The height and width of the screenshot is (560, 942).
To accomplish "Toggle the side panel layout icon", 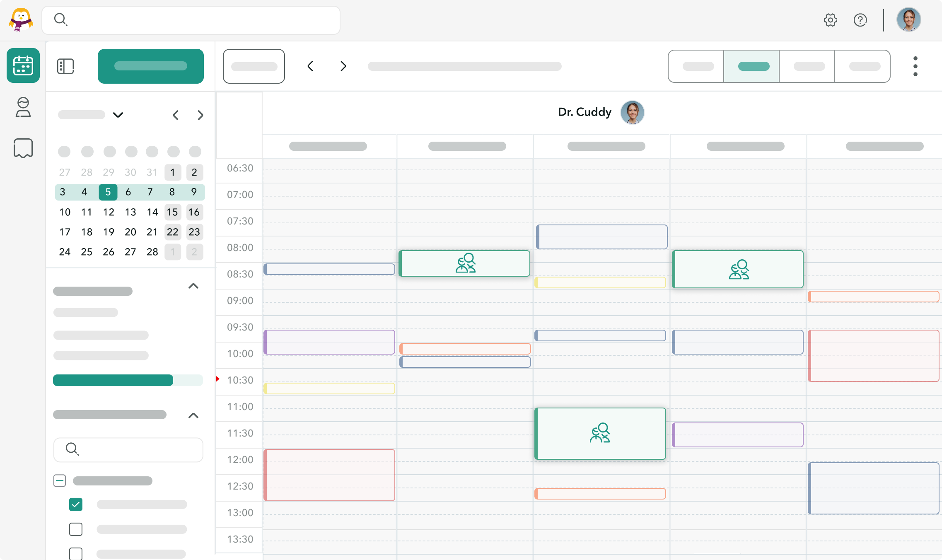I will 65,66.
